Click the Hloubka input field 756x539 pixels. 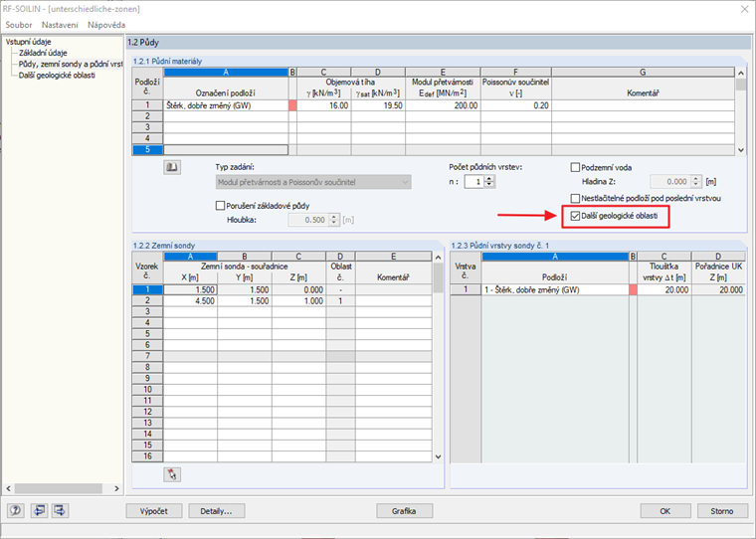pos(308,220)
